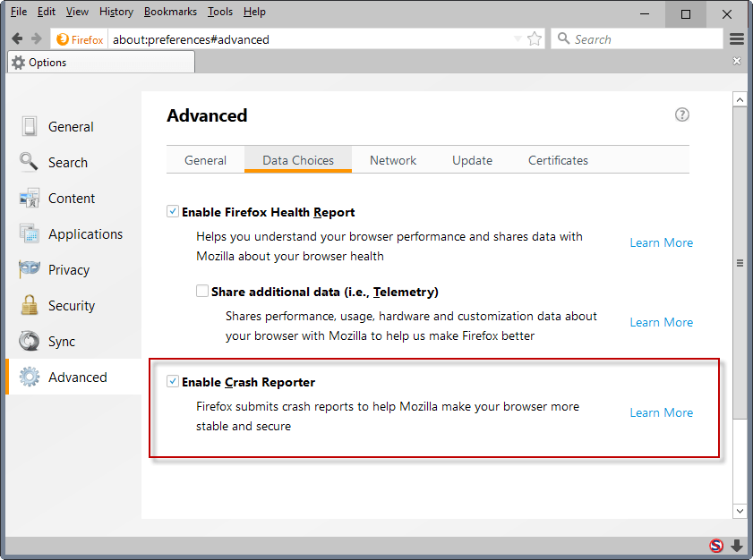Click the Security padlock icon

point(30,305)
